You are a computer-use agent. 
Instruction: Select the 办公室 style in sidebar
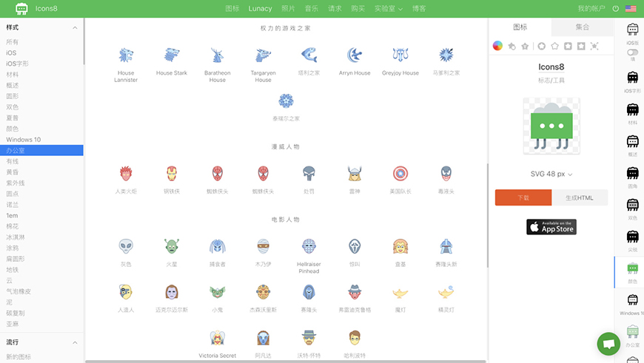click(41, 151)
